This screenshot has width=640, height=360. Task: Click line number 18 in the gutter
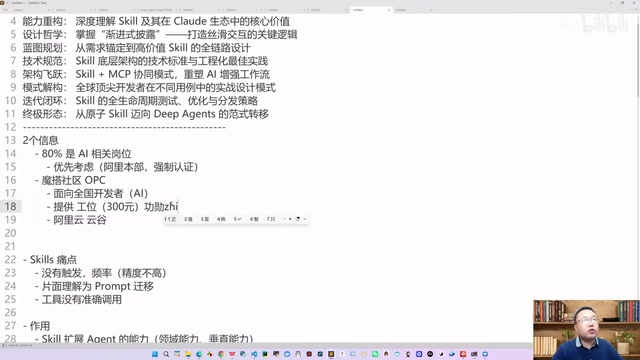11,207
